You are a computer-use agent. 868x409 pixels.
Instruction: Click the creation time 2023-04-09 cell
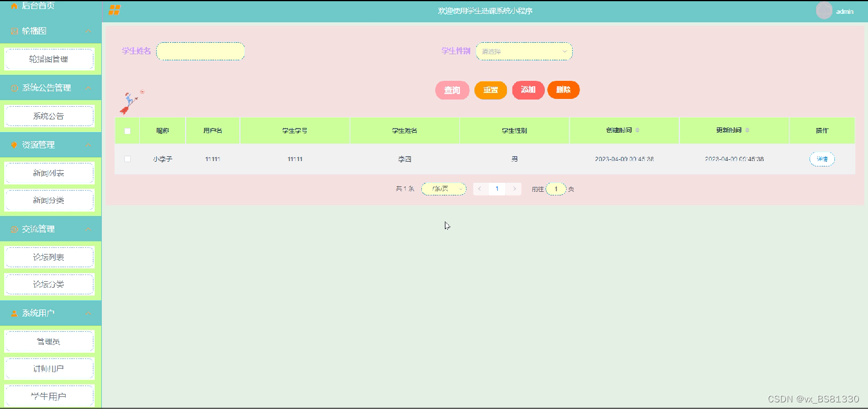tap(624, 159)
